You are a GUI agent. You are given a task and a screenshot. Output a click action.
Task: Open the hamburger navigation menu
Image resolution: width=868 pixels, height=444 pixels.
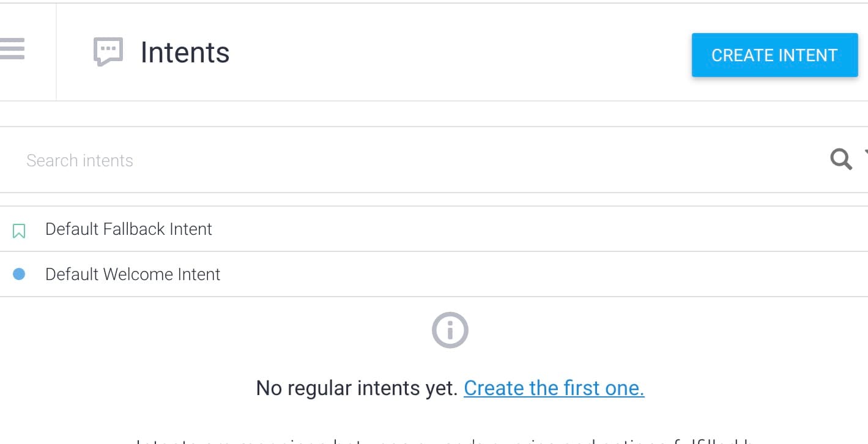coord(12,49)
